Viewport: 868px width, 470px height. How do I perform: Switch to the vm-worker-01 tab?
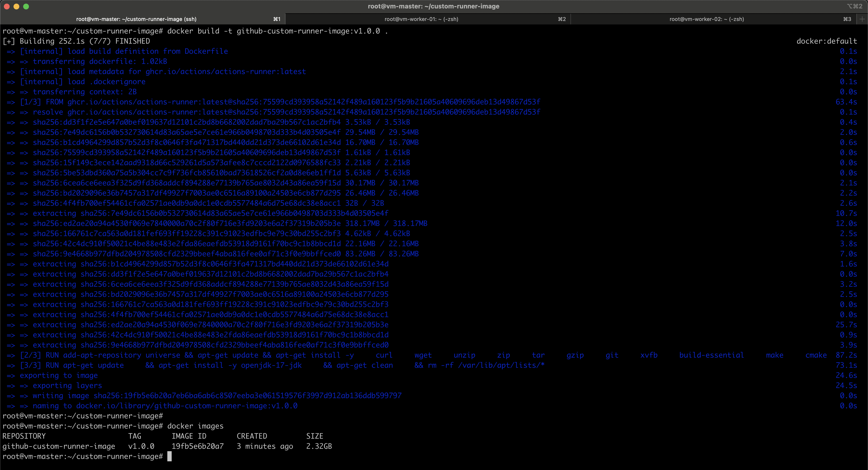(x=421, y=19)
